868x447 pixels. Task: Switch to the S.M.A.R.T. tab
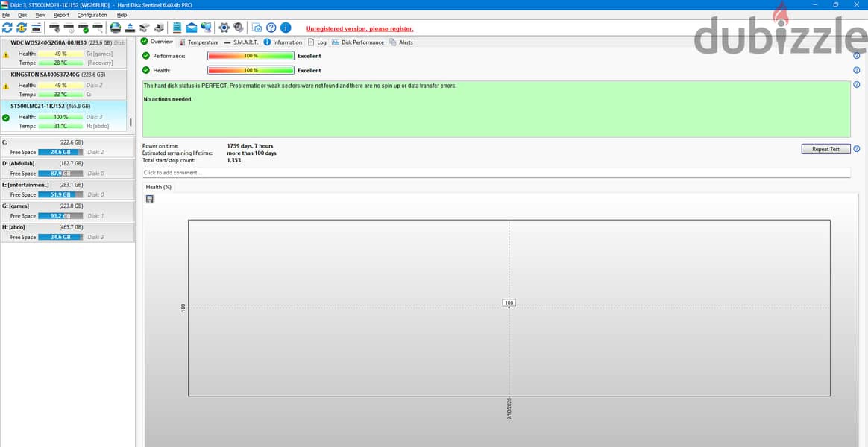(242, 42)
